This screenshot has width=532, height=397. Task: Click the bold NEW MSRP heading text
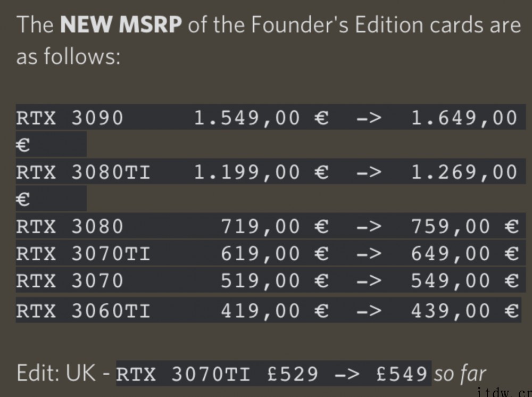coord(121,25)
